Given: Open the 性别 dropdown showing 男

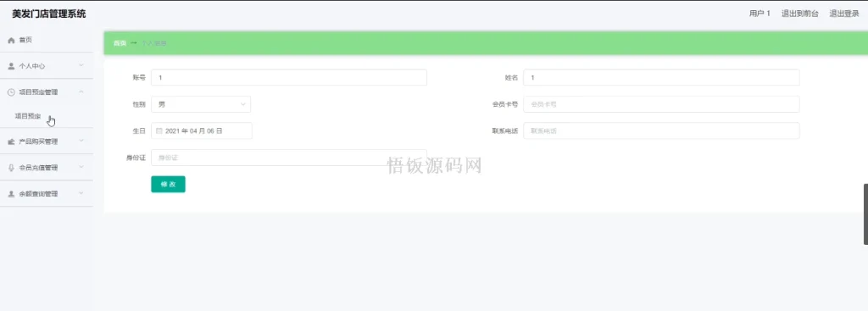Looking at the screenshot, I should [201, 104].
